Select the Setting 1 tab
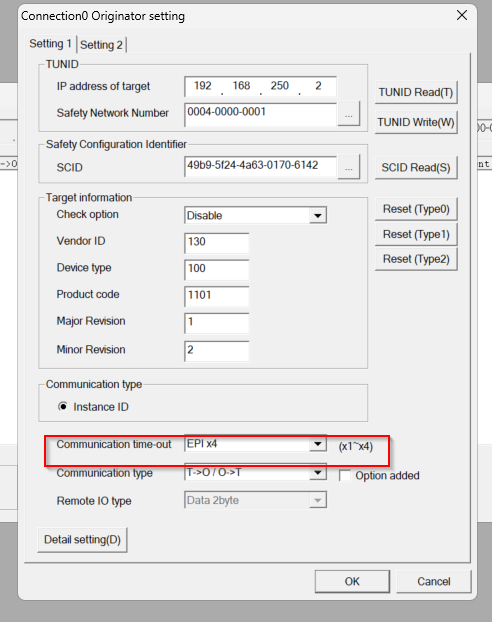Screen dimensions: 492x622 (x=51, y=44)
